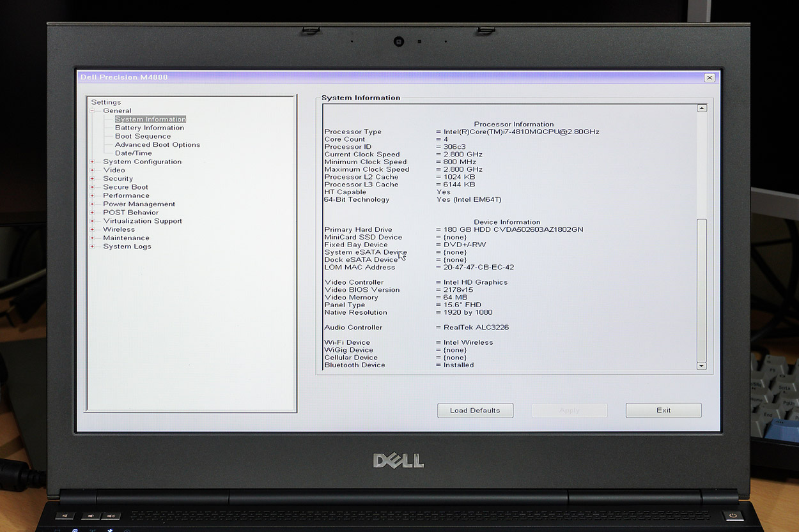Select the Security tree label
The image size is (799, 532).
click(118, 179)
